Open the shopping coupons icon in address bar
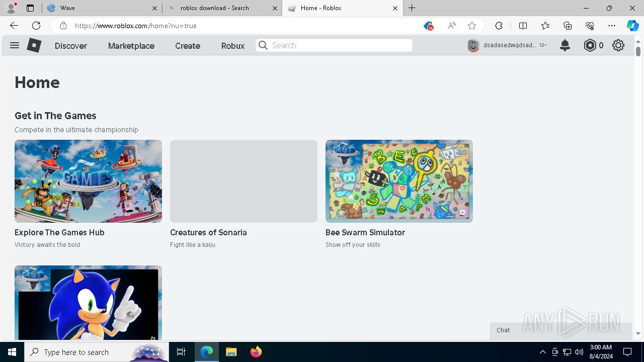Screen dimensions: 644x362 tap(428, 26)
